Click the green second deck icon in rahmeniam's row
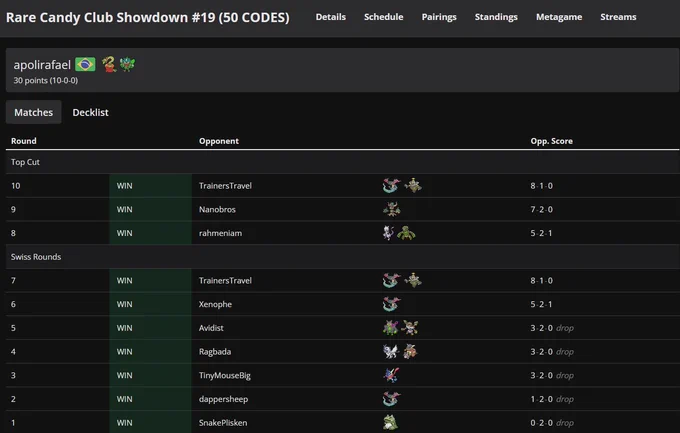This screenshot has height=433, width=680. pyautogui.click(x=406, y=233)
